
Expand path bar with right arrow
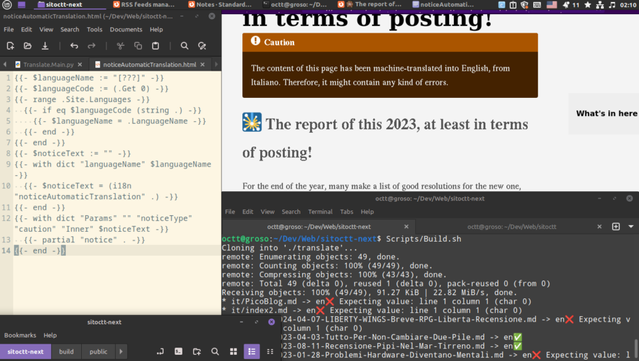(x=121, y=351)
